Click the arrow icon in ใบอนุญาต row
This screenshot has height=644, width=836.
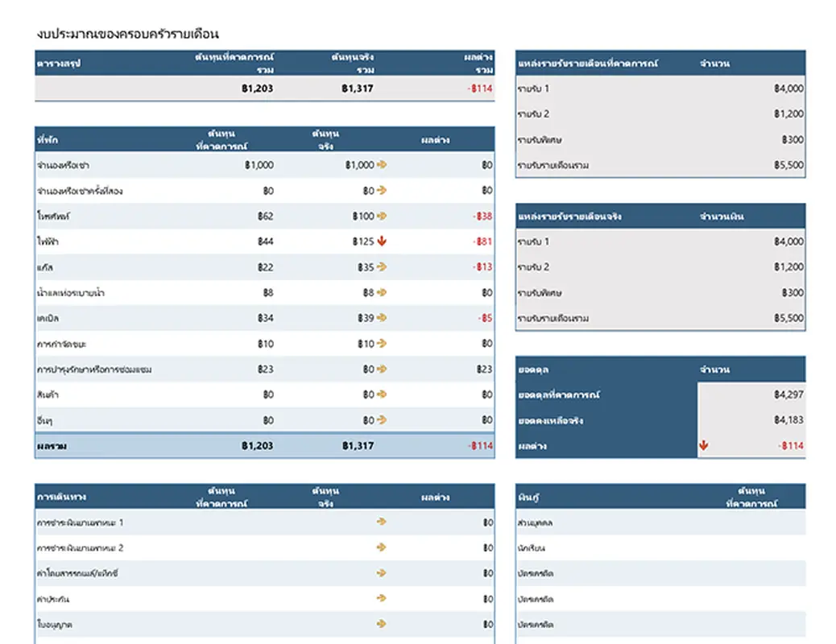382,624
